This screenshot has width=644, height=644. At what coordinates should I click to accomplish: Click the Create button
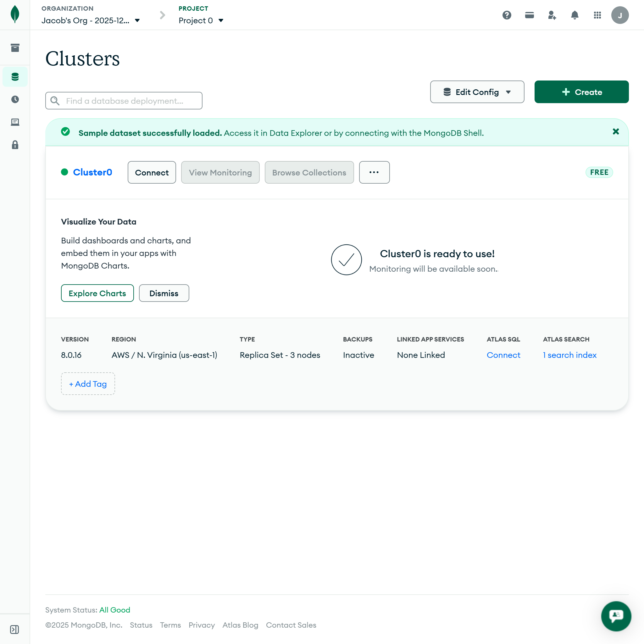click(x=581, y=92)
